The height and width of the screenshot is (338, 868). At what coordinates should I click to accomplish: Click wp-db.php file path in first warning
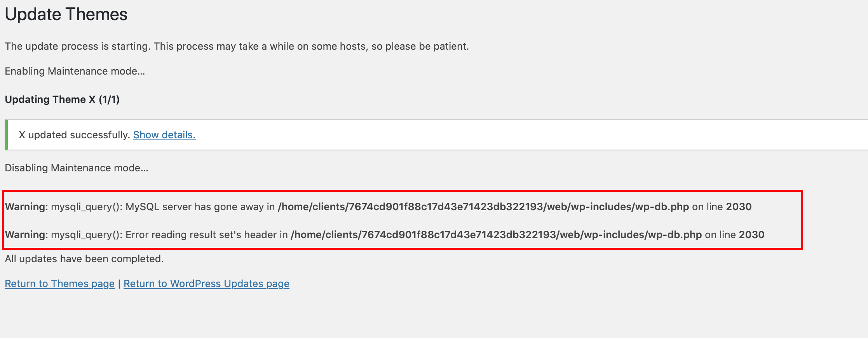[x=483, y=207]
